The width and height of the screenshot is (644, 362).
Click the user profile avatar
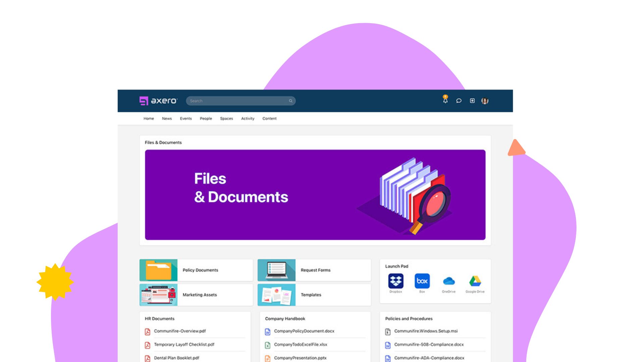pyautogui.click(x=485, y=101)
